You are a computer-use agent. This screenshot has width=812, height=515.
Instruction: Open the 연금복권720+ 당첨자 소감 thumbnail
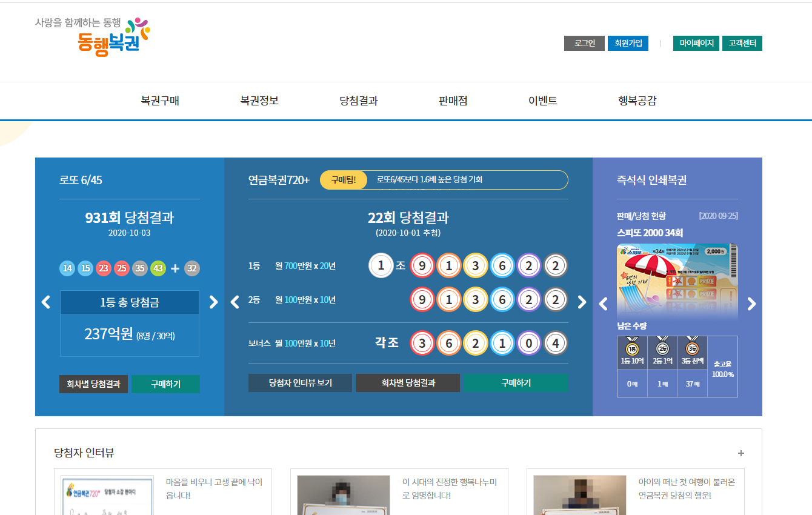(x=107, y=495)
